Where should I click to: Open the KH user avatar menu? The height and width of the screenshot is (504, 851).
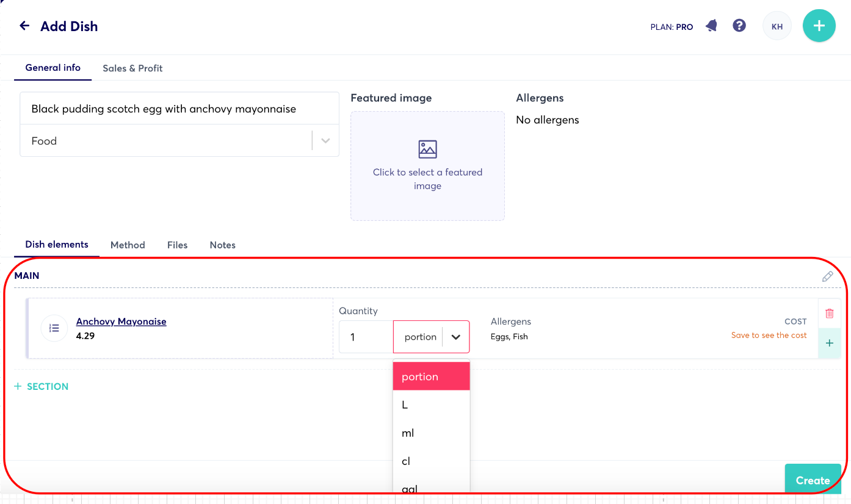coord(777,26)
